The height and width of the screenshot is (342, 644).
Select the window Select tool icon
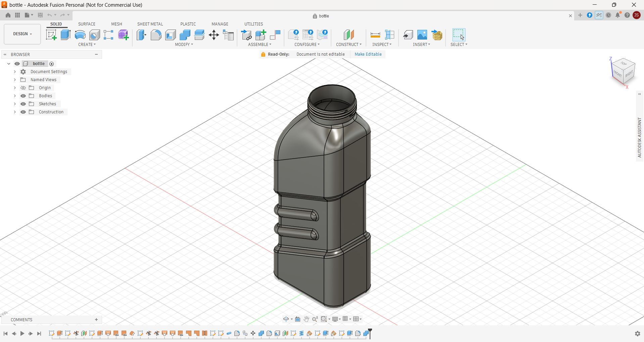pos(459,35)
